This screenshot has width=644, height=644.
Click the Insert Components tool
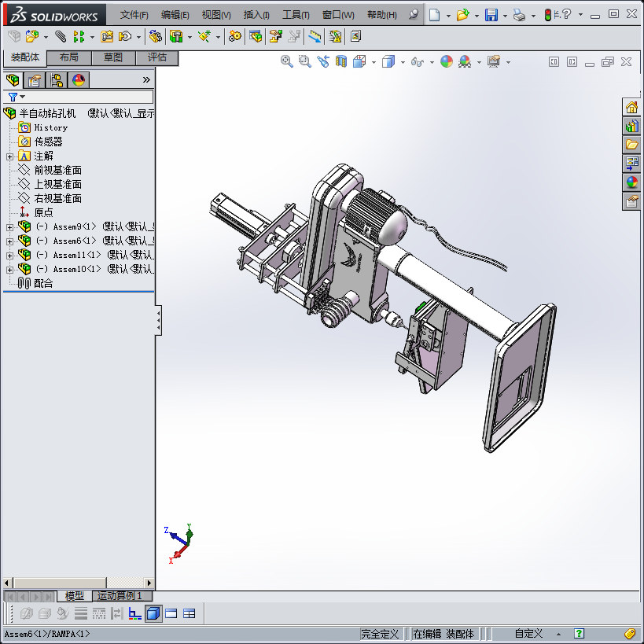(32, 36)
